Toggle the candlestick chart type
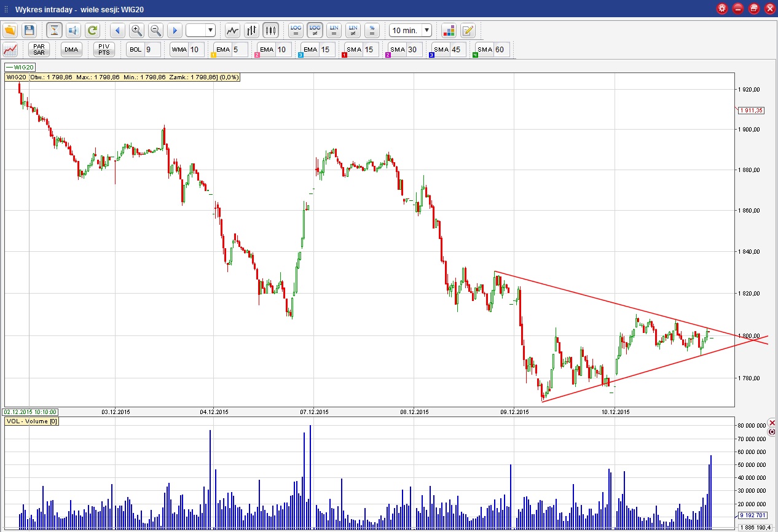778x532 pixels. tap(270, 30)
